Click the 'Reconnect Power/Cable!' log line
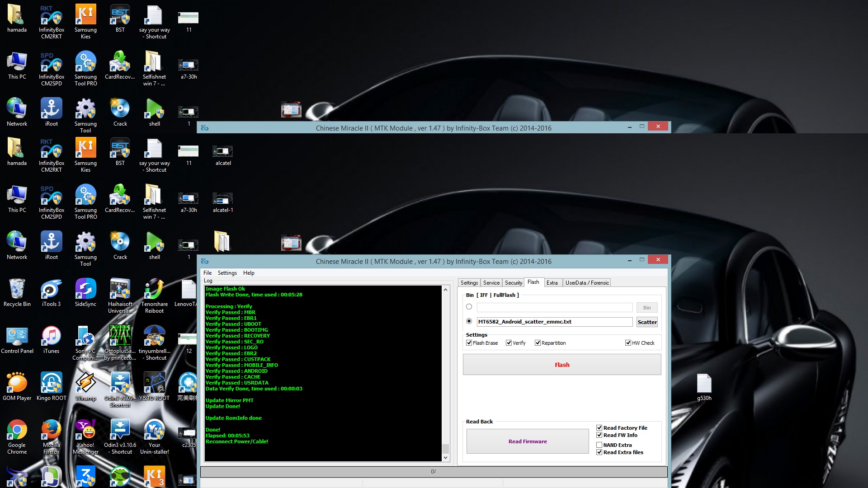Viewport: 868px width, 488px height. click(237, 441)
